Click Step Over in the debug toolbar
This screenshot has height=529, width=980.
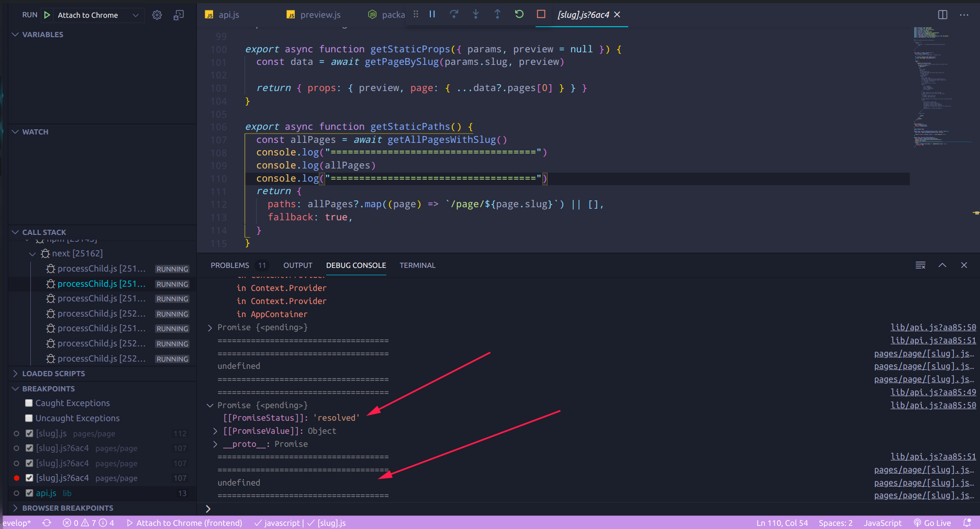[x=454, y=14]
